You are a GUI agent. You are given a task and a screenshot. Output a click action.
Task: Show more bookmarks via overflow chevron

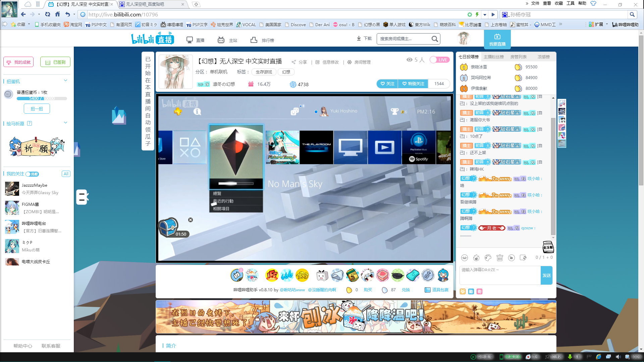(x=560, y=24)
